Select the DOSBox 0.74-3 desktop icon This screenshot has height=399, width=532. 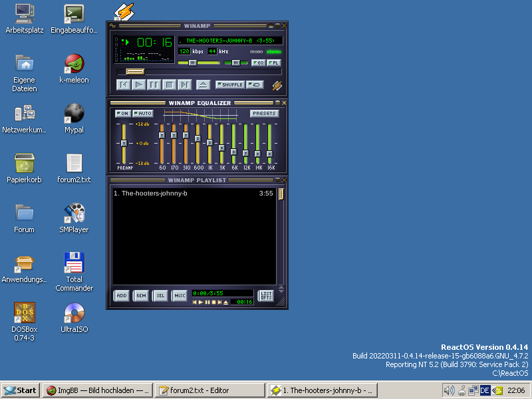(x=25, y=323)
